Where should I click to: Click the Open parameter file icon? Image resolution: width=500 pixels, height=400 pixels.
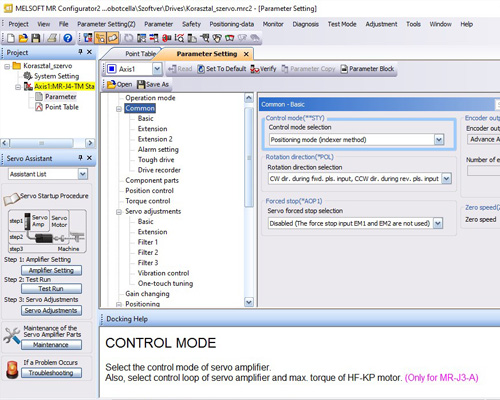[x=120, y=85]
